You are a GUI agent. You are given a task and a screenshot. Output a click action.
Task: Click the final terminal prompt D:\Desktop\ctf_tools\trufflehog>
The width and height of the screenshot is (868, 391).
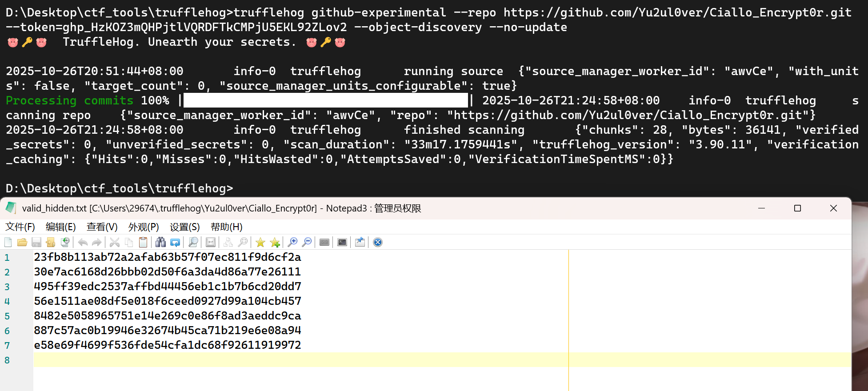pyautogui.click(x=120, y=188)
